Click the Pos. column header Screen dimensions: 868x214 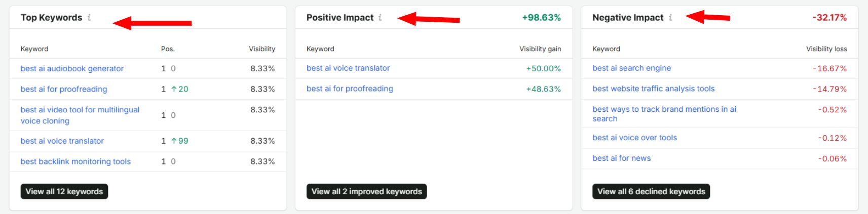pos(168,49)
